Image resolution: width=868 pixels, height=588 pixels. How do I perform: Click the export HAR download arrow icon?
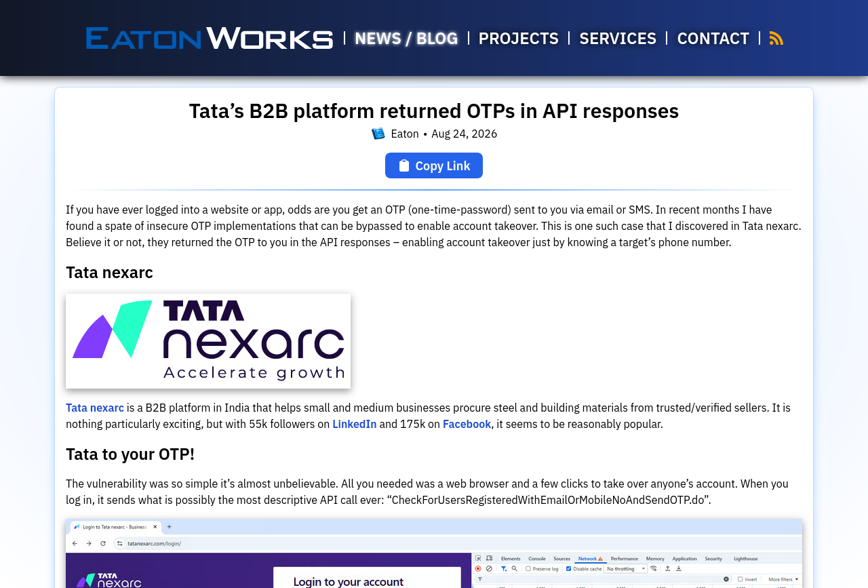pyautogui.click(x=679, y=568)
